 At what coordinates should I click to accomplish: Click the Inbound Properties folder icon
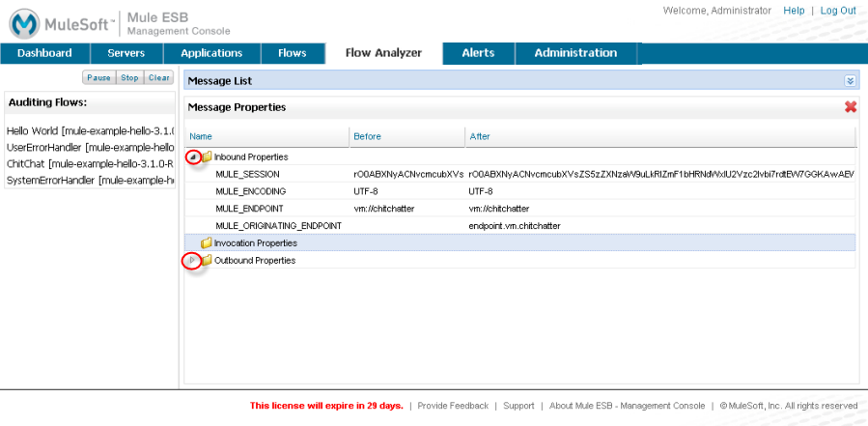tap(207, 157)
